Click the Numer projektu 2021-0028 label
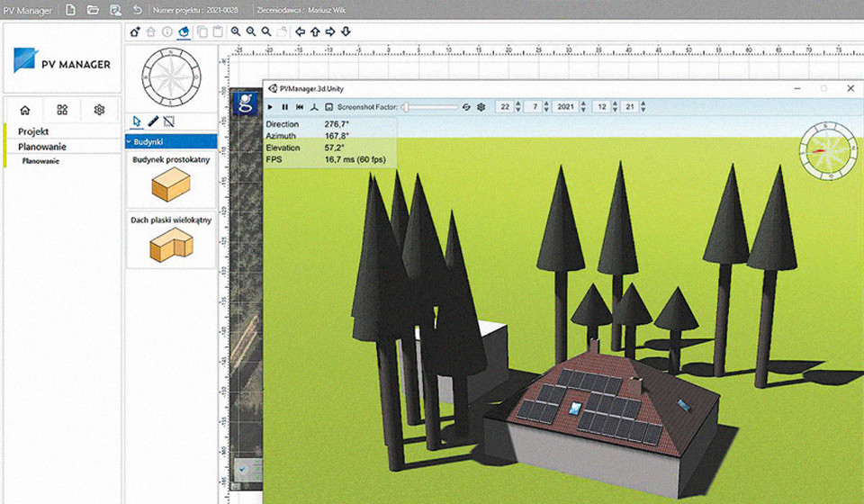Viewport: 864px width, 504px height. point(195,10)
